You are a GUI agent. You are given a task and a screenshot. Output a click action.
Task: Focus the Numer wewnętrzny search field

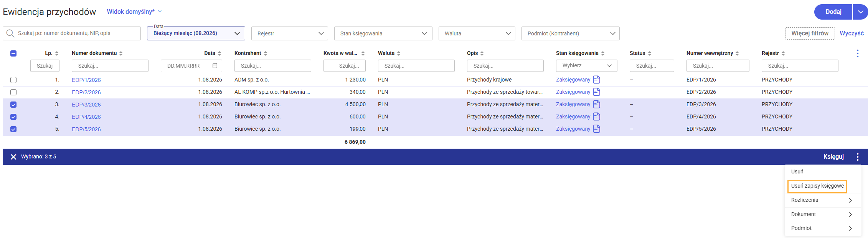[x=718, y=66]
